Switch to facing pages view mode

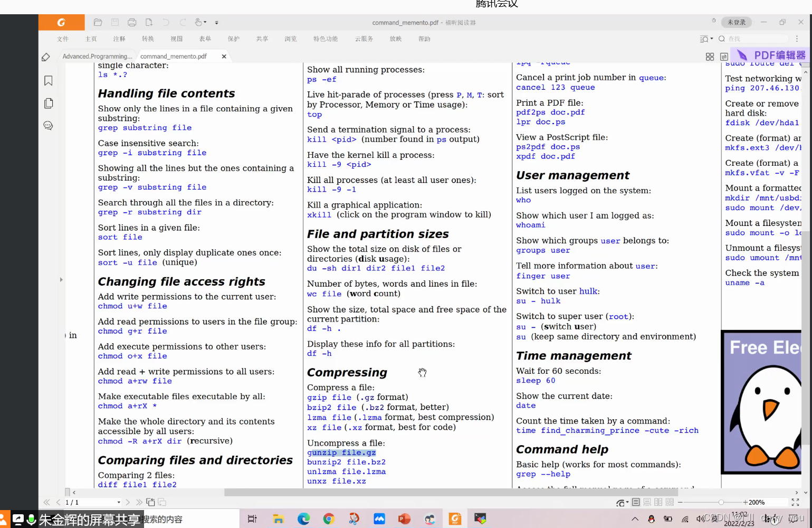coord(658,502)
